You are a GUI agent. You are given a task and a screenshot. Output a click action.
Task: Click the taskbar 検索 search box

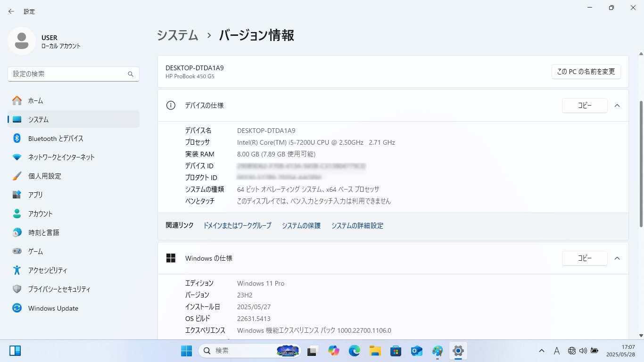(250, 351)
